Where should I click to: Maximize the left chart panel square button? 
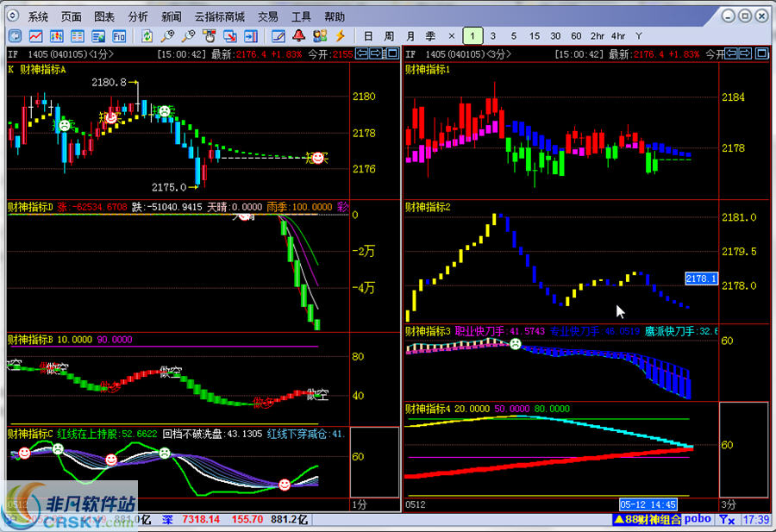pos(392,53)
